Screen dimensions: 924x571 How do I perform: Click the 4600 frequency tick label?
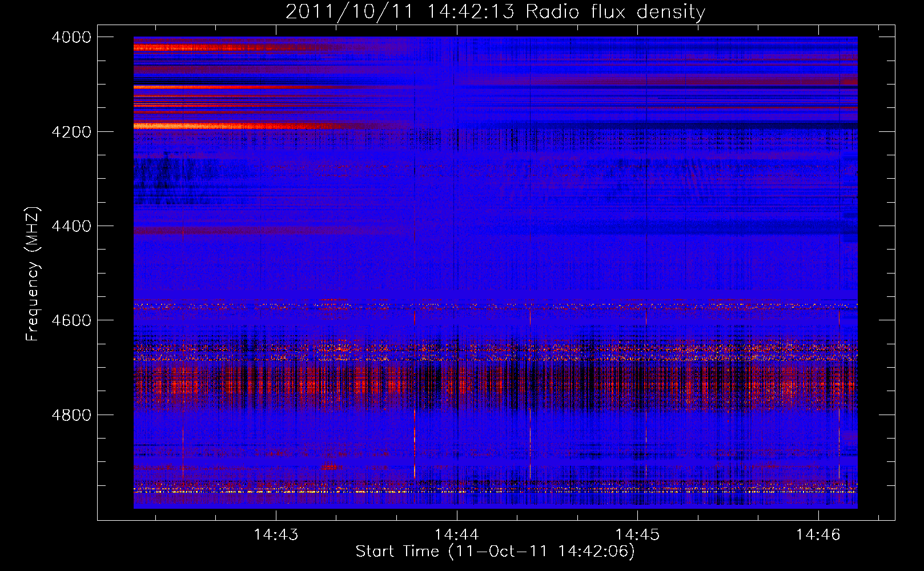71,320
